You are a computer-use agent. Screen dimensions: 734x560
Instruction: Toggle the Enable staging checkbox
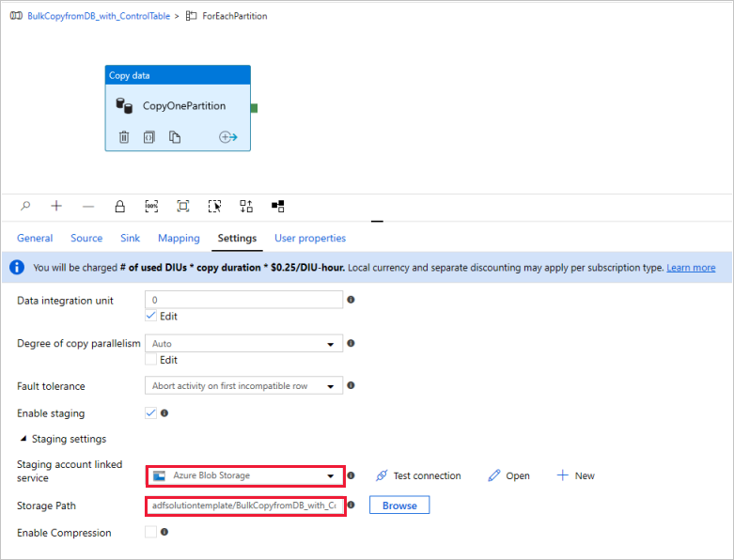click(150, 413)
